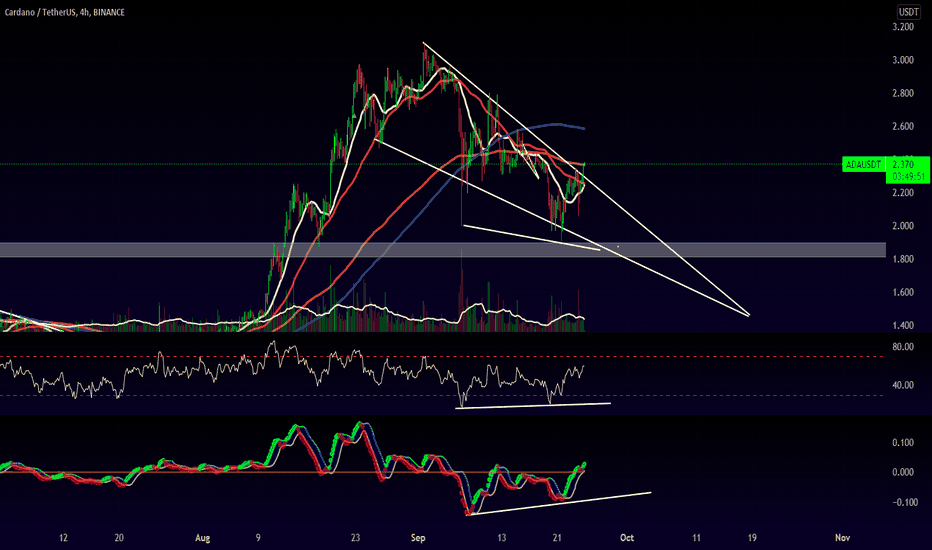Click the 13 date on time axis
The height and width of the screenshot is (550, 932).
tap(502, 538)
